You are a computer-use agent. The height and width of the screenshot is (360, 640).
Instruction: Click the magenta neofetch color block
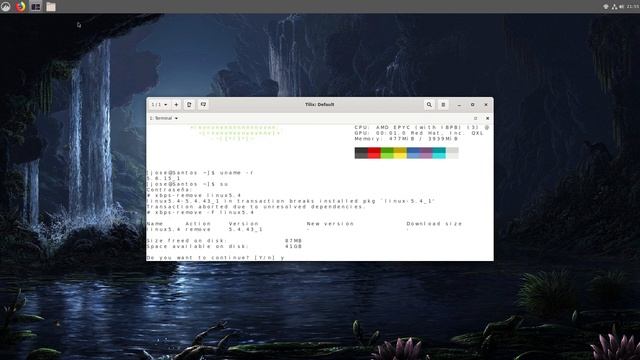427,153
